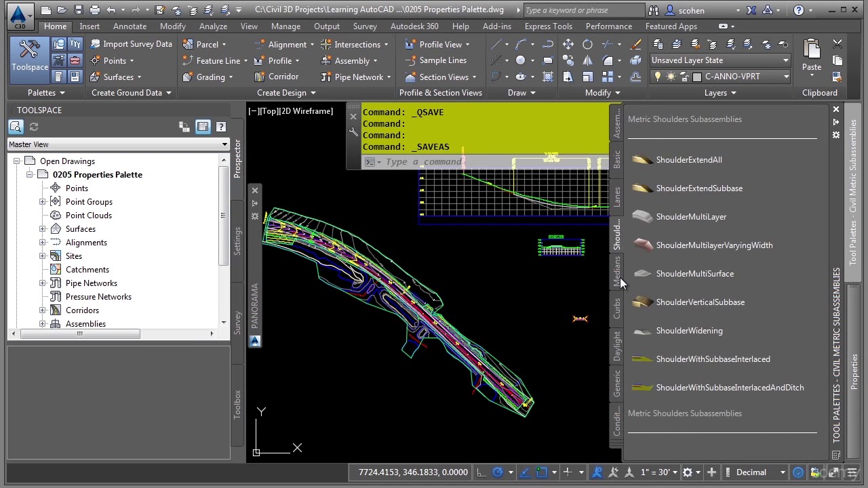
Task: Toggle the layer freeze sun icon
Action: (671, 77)
